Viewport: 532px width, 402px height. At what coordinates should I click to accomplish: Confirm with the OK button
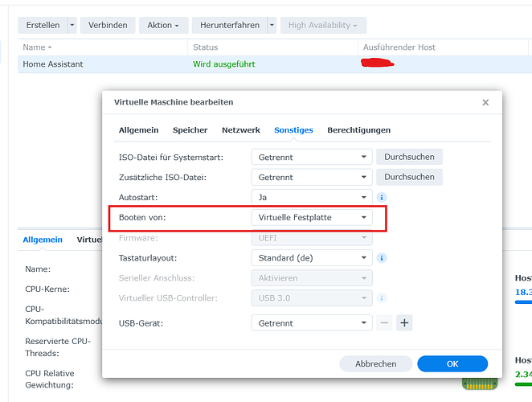click(x=452, y=363)
